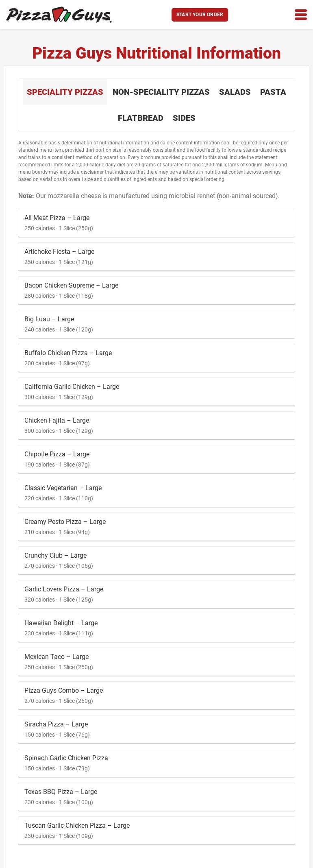Switch to Non-Speciality Pizzas tab
The height and width of the screenshot is (868, 313).
tap(161, 92)
